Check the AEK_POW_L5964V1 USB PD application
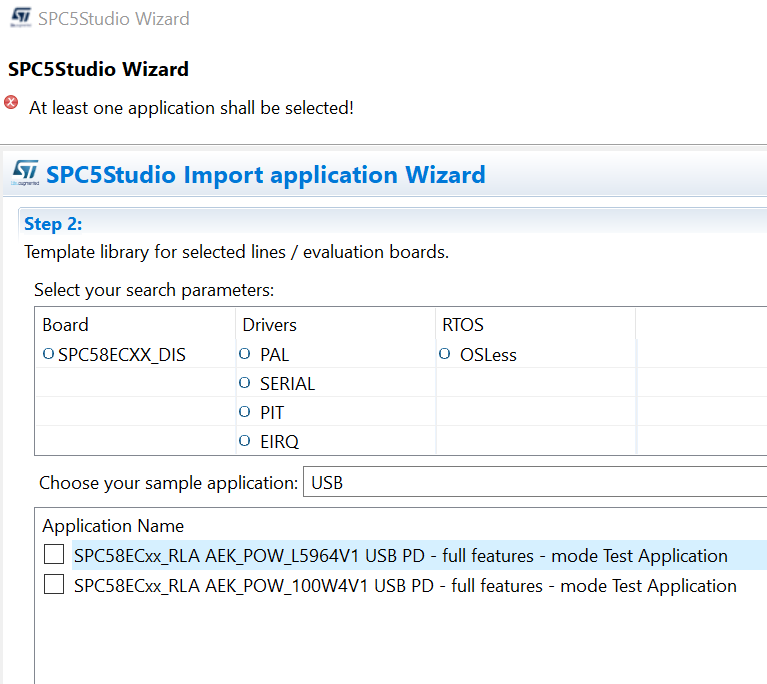767x684 pixels. click(54, 555)
